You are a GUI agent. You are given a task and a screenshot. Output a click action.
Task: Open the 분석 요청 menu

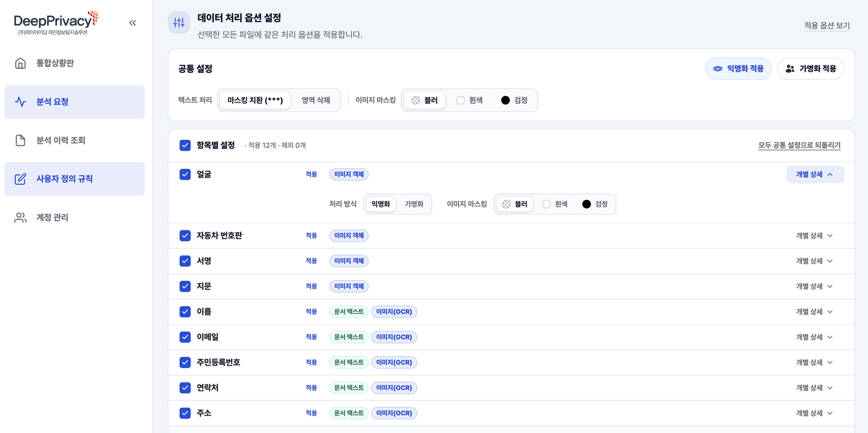pyautogui.click(x=74, y=102)
